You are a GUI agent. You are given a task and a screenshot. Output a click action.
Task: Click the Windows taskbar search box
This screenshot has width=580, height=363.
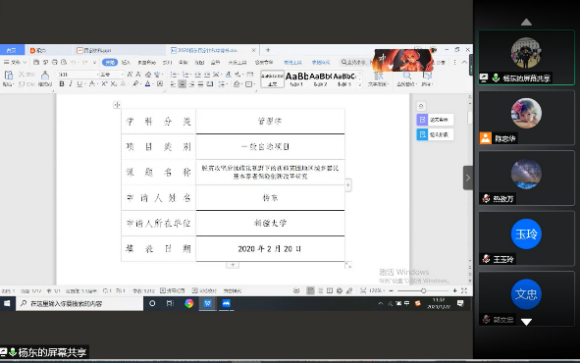point(80,303)
